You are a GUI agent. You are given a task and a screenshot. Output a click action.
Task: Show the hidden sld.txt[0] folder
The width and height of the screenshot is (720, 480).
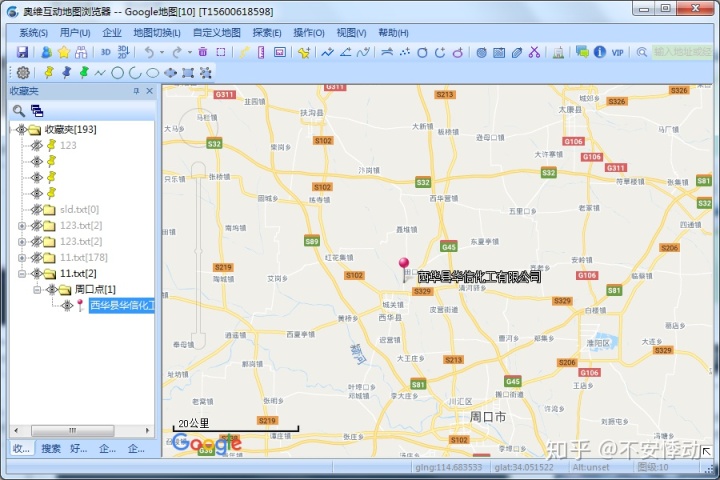pos(36,210)
